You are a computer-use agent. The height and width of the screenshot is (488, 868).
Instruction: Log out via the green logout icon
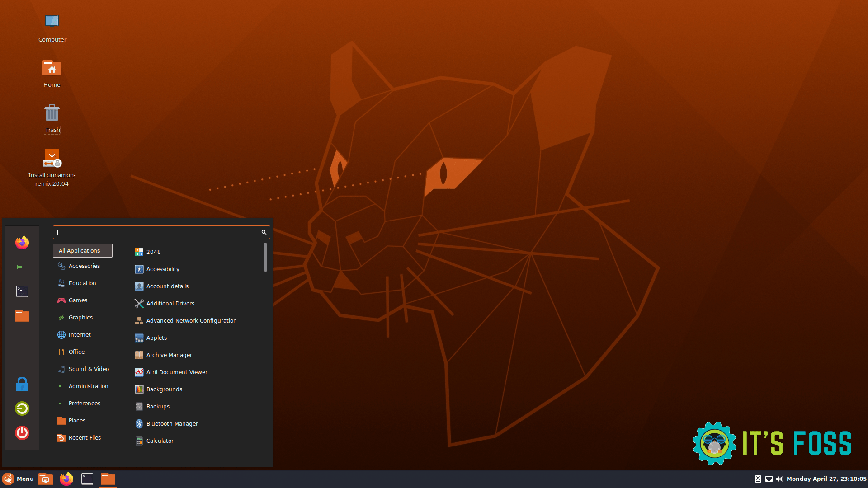pyautogui.click(x=22, y=408)
